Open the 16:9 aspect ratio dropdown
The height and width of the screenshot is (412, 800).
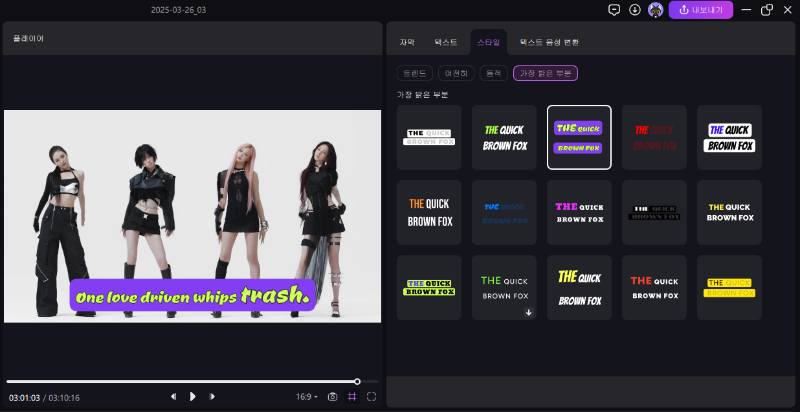click(x=307, y=397)
